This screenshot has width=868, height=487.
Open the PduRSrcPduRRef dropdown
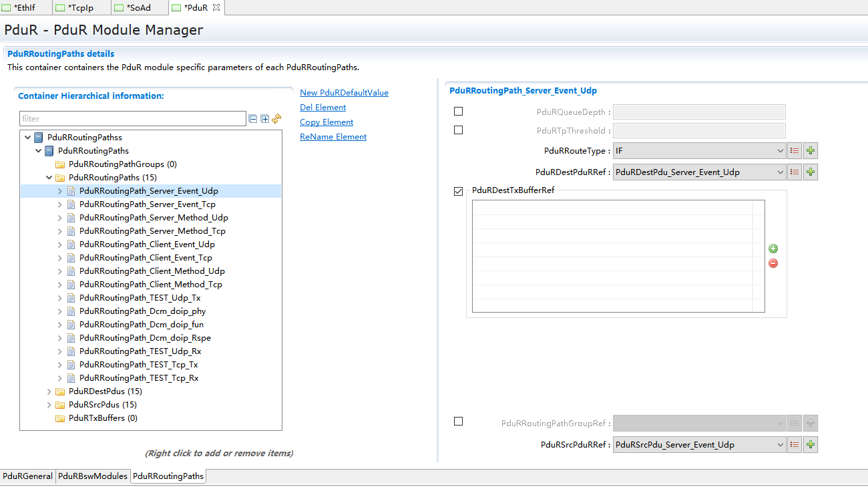click(698, 445)
